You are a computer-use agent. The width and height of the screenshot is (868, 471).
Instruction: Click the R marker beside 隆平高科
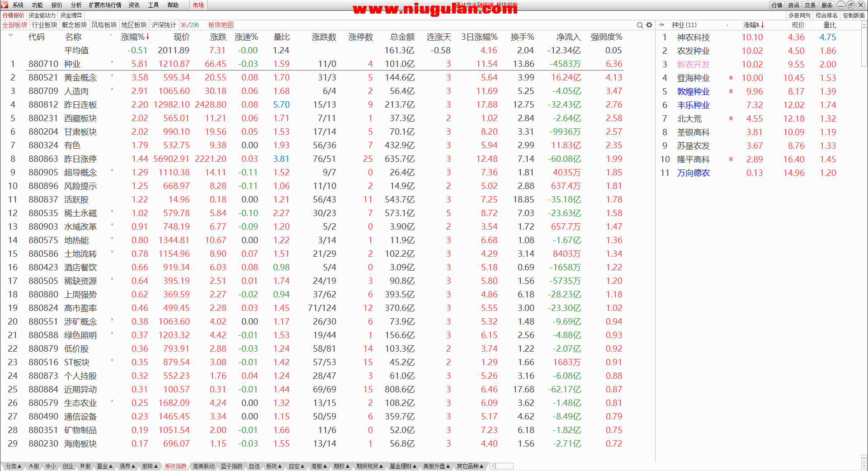[731, 159]
